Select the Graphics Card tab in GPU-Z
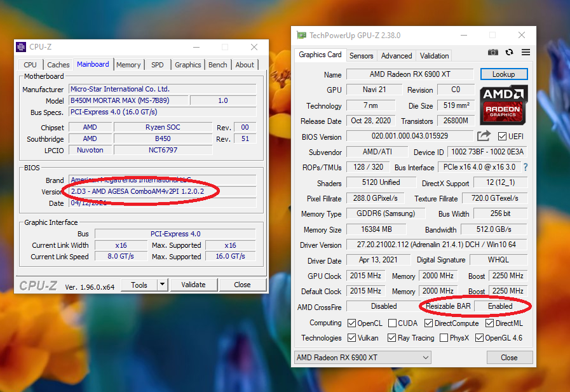The image size is (570, 392). point(320,55)
